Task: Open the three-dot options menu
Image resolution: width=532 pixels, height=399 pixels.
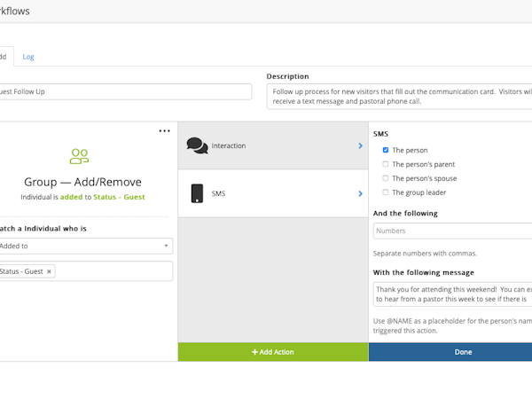Action: pos(164,131)
